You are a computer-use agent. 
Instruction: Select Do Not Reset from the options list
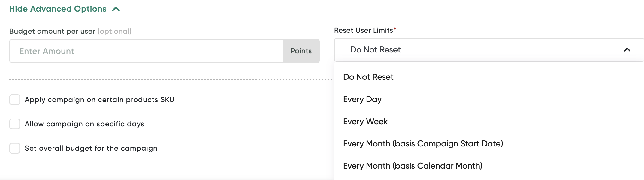(368, 77)
